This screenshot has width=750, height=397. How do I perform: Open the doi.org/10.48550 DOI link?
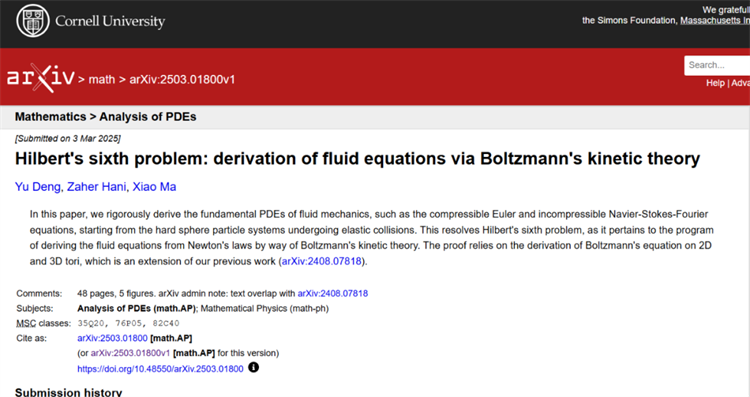point(160,369)
